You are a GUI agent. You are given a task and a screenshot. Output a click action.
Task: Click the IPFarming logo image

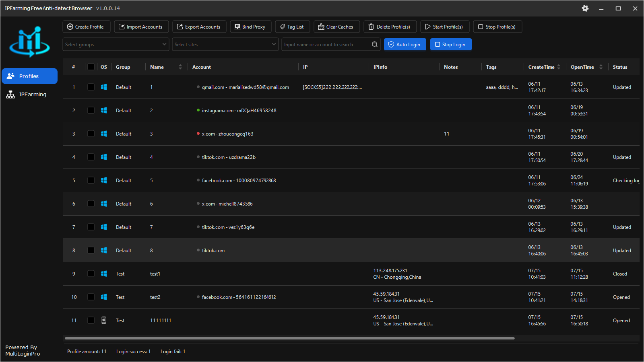coord(30,42)
